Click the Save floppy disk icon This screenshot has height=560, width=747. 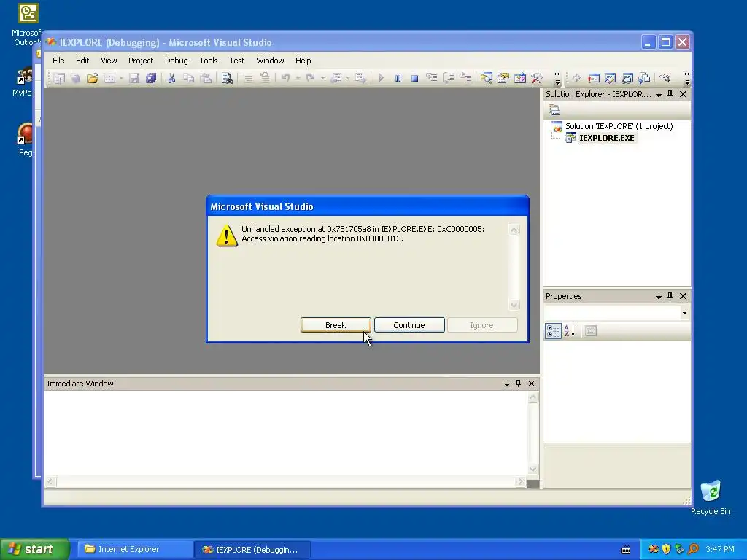click(134, 78)
